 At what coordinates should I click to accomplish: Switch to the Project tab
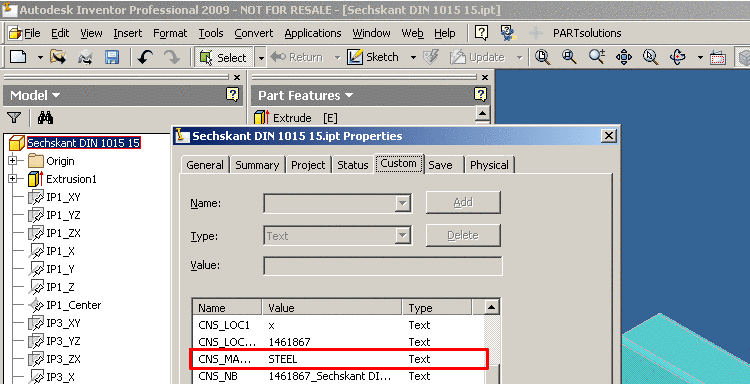click(308, 165)
